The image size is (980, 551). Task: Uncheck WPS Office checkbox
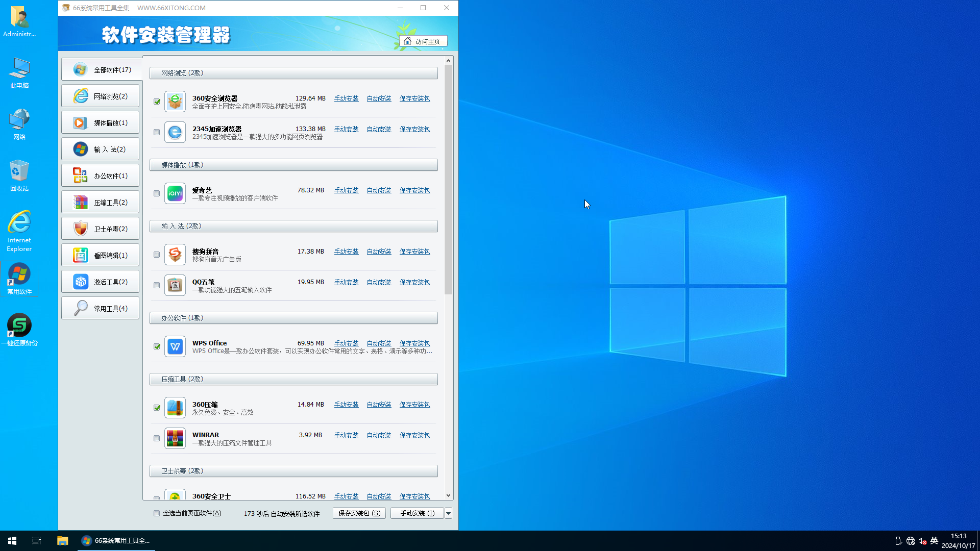pos(157,346)
